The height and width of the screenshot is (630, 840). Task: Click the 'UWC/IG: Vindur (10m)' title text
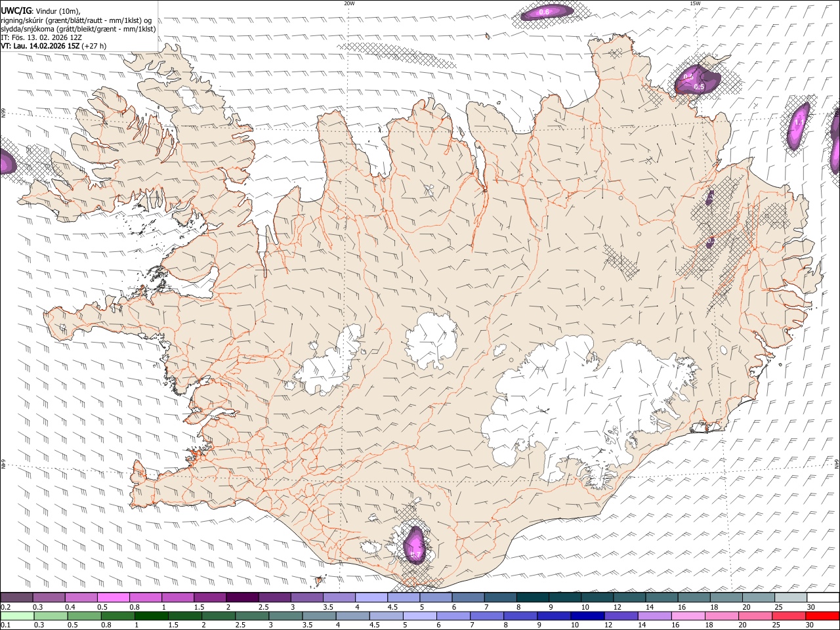click(x=41, y=11)
